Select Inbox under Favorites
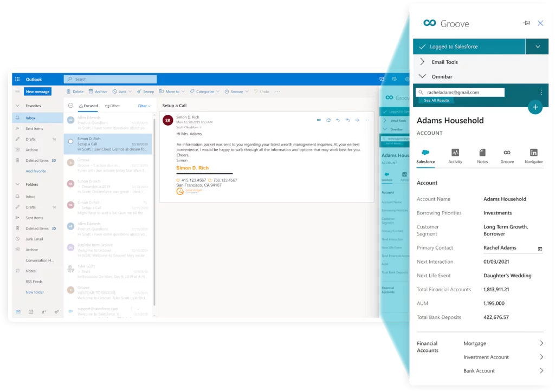The height and width of the screenshot is (392, 555). coord(38,118)
